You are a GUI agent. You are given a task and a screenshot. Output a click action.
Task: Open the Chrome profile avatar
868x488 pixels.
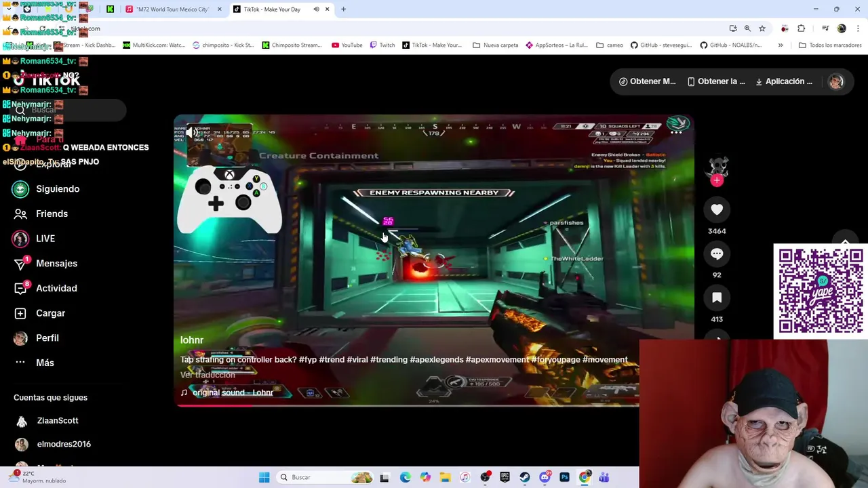pos(842,28)
